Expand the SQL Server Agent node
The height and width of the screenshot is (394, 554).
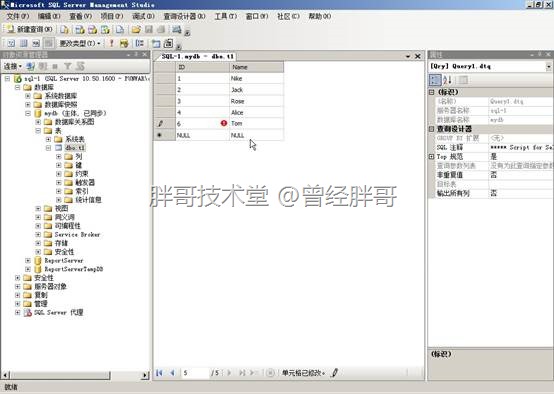pyautogui.click(x=17, y=312)
